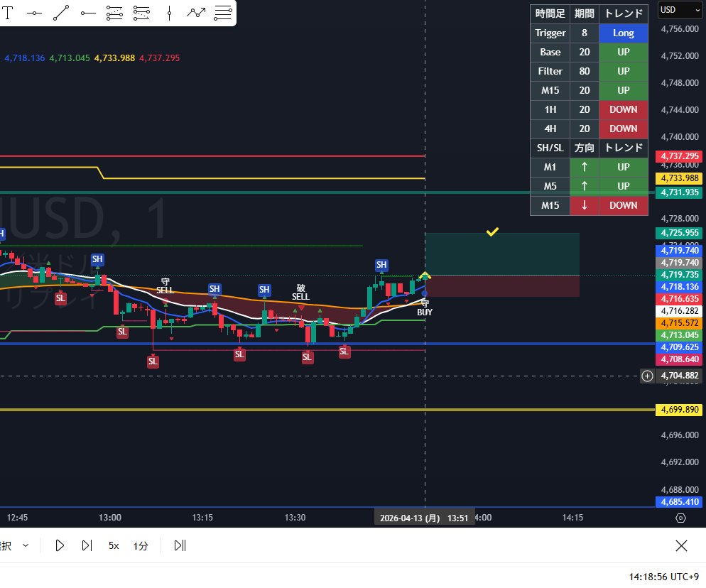Image resolution: width=706 pixels, height=588 pixels.
Task: Click the pink 4,708.640 axis price label
Action: pyautogui.click(x=680, y=359)
